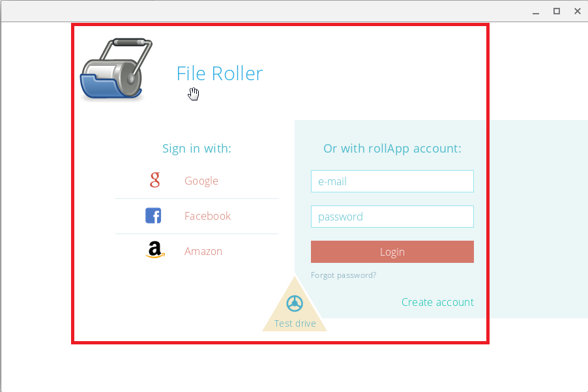Sign in with the Facebook link
Image resolution: width=588 pixels, height=392 pixels.
coord(207,216)
